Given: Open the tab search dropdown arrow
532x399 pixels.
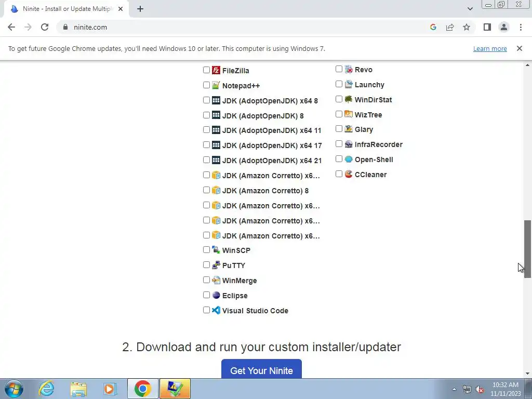Looking at the screenshot, I should 470,9.
